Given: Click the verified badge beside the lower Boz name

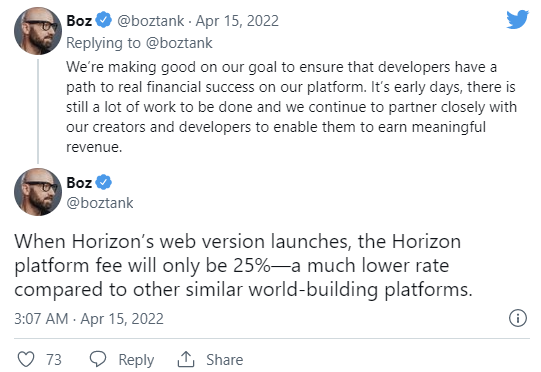Looking at the screenshot, I should 104,182.
